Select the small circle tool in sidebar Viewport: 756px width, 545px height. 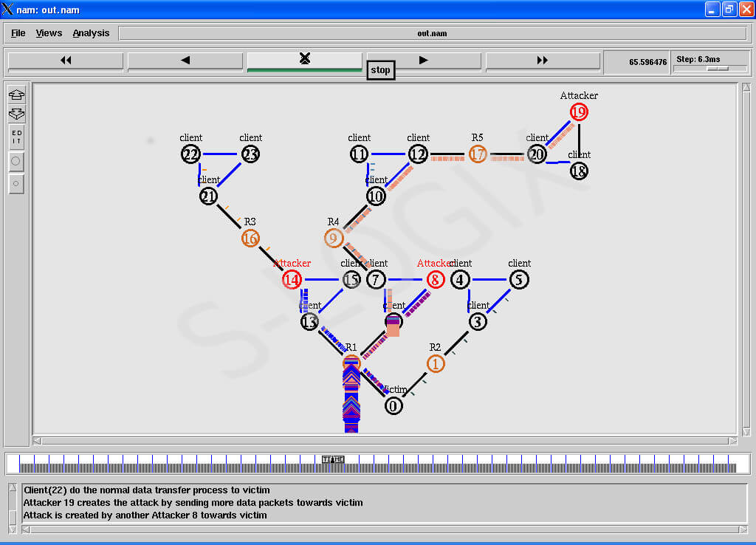click(x=16, y=184)
